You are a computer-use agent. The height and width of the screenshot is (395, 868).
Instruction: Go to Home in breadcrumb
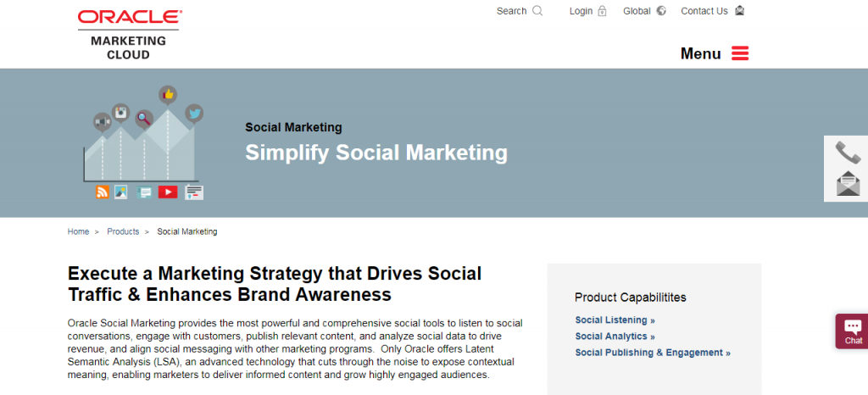(x=78, y=231)
